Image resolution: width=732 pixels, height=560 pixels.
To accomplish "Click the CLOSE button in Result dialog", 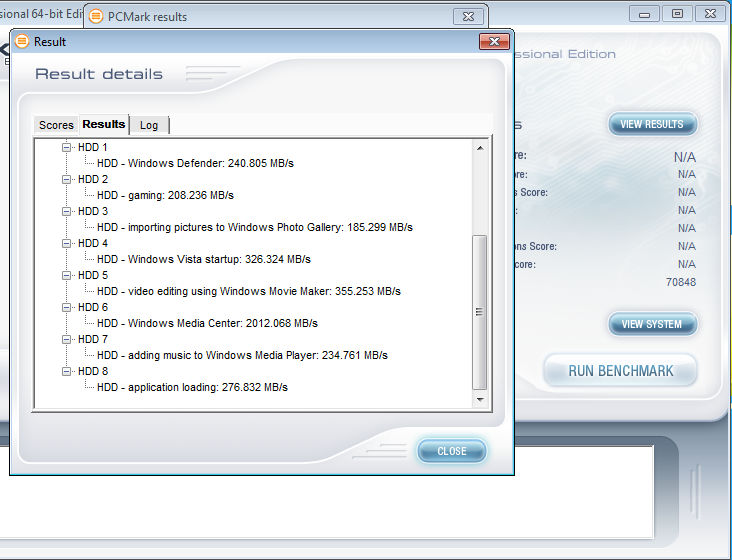I will coord(451,451).
